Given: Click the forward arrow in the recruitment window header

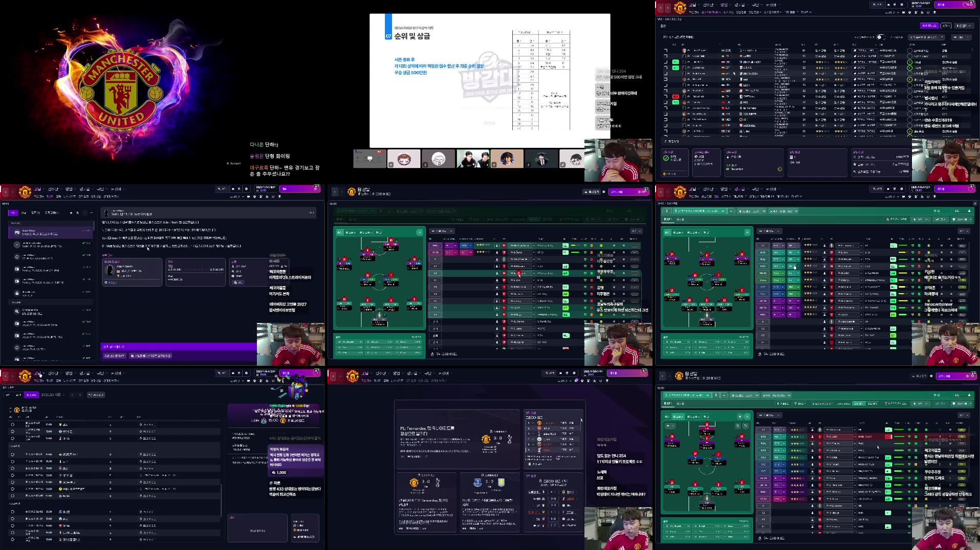Looking at the screenshot, I should point(667,8).
